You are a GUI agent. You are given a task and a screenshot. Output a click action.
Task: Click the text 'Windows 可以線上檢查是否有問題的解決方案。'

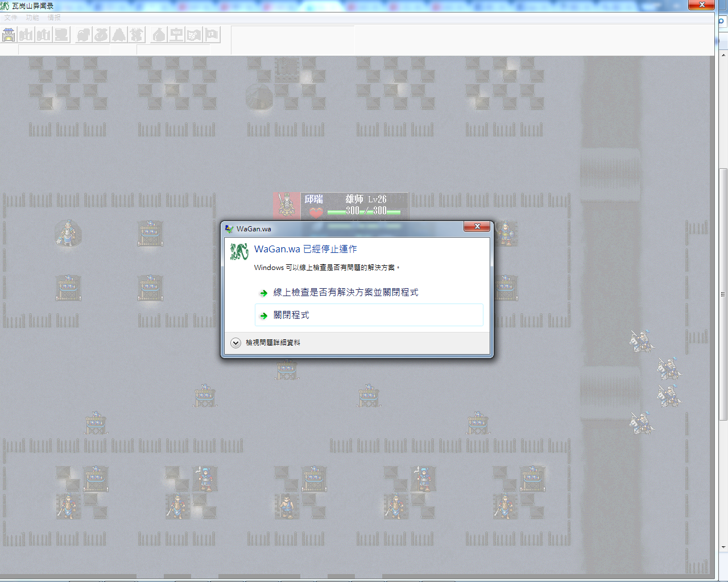tap(327, 267)
